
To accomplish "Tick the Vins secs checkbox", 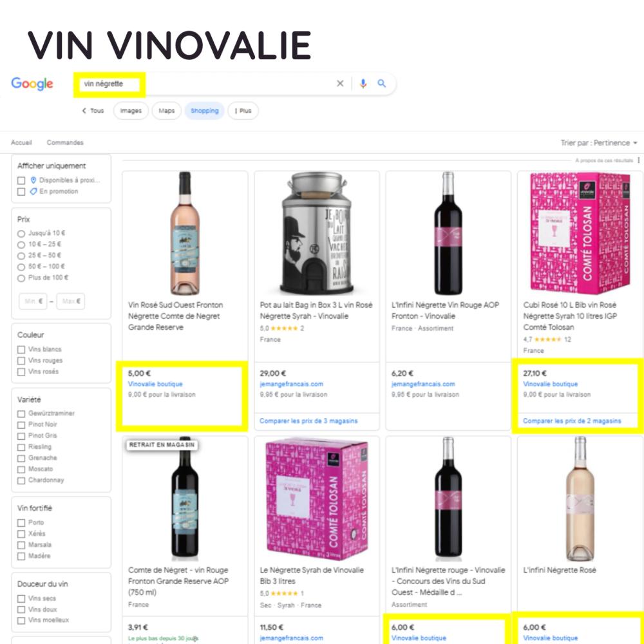I will coord(21,599).
